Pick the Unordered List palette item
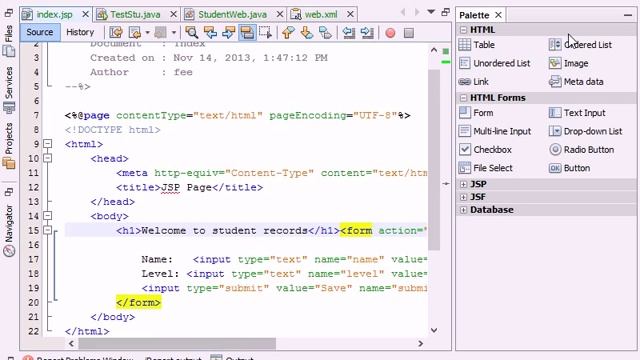The width and height of the screenshot is (640, 360). point(494,63)
